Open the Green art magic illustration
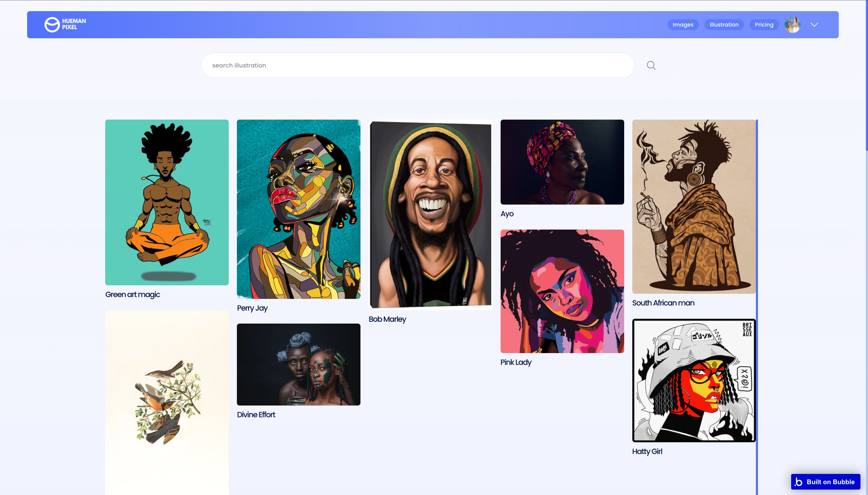 [167, 202]
